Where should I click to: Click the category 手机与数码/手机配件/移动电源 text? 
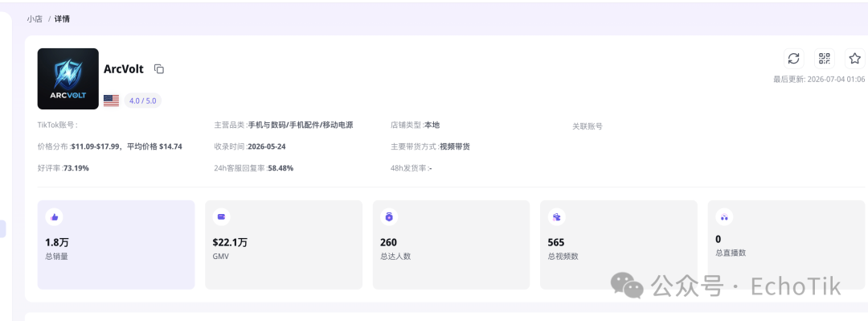coord(301,126)
